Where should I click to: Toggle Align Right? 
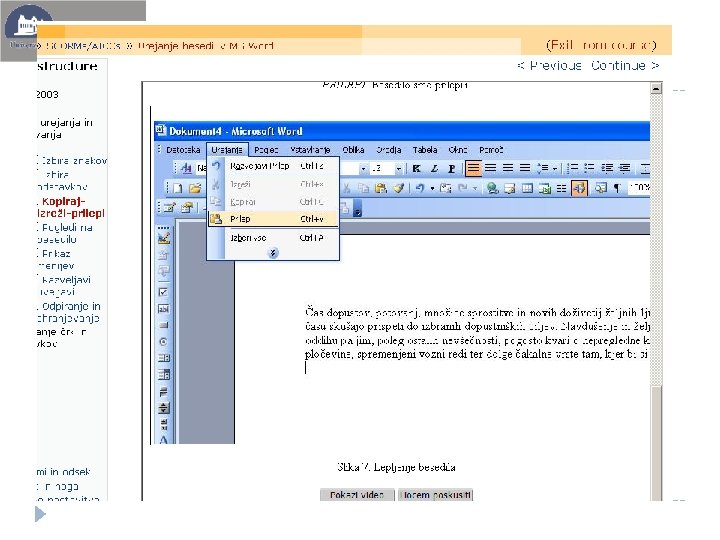click(x=507, y=169)
